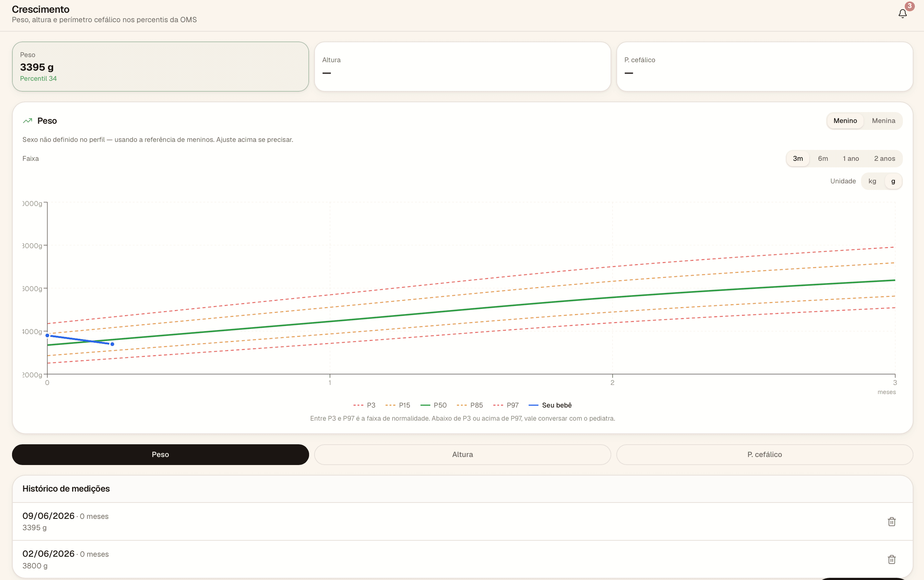This screenshot has width=924, height=580.
Task: Click the 3395 g value in history
Action: click(35, 528)
